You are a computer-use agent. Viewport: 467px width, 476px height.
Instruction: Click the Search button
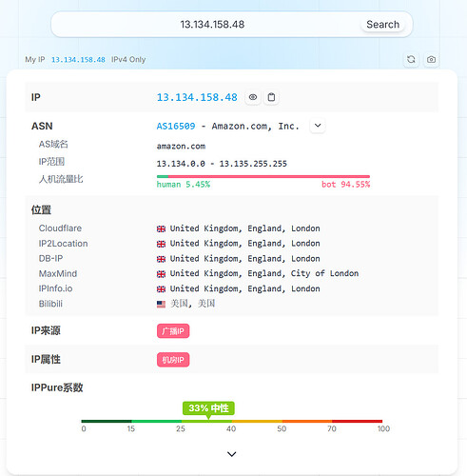point(382,25)
